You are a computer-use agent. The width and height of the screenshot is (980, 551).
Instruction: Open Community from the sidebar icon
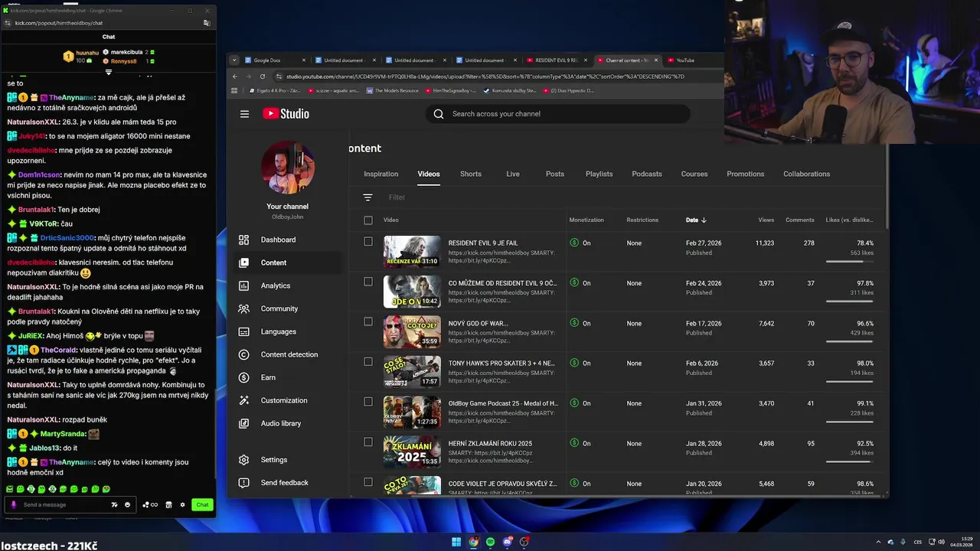pos(243,308)
